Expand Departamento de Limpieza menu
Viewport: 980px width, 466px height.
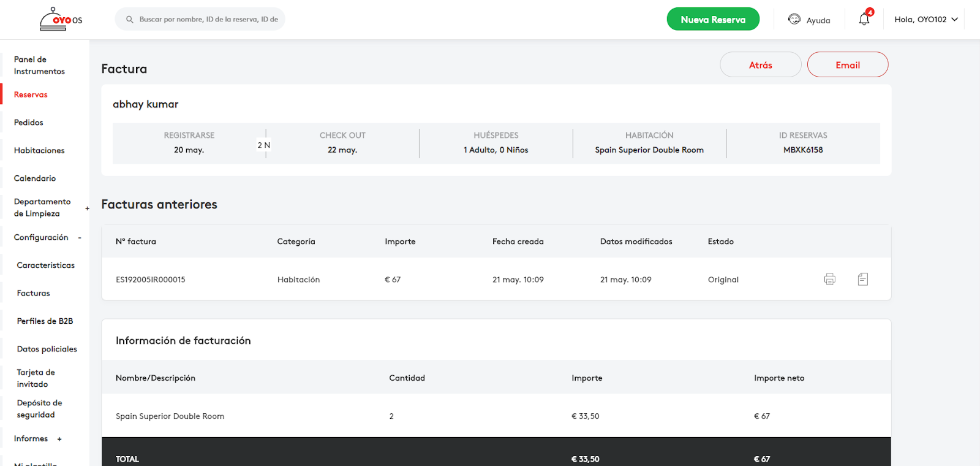(87, 208)
